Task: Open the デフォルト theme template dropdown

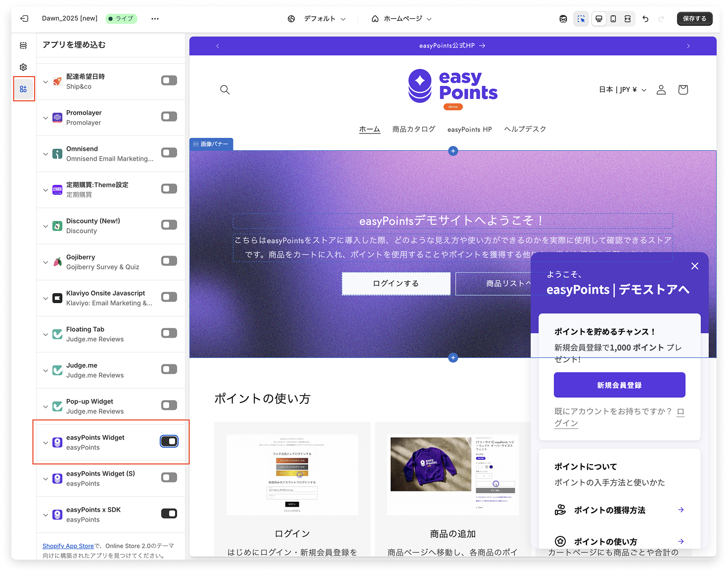Action: pos(317,19)
